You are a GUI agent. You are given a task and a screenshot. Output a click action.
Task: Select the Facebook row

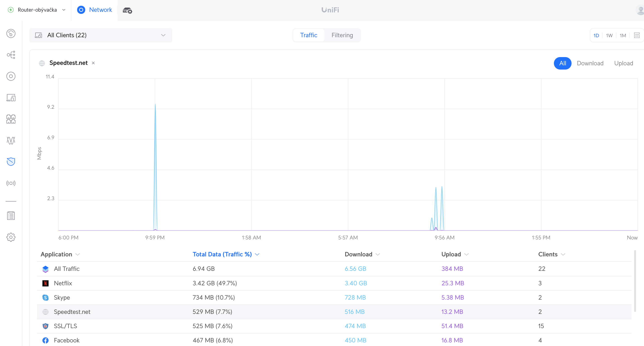334,340
